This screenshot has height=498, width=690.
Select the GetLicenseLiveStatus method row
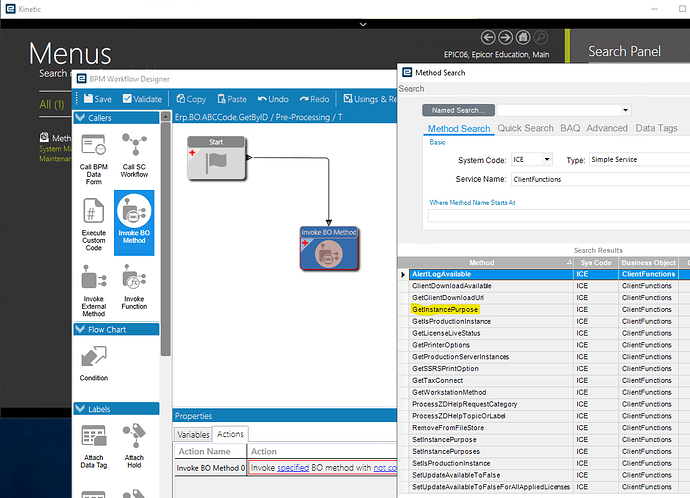544,333
